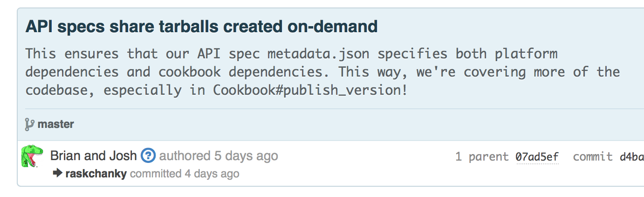The image size is (644, 197).
Task: Click the arrow icon before raskchanky
Action: point(58,174)
